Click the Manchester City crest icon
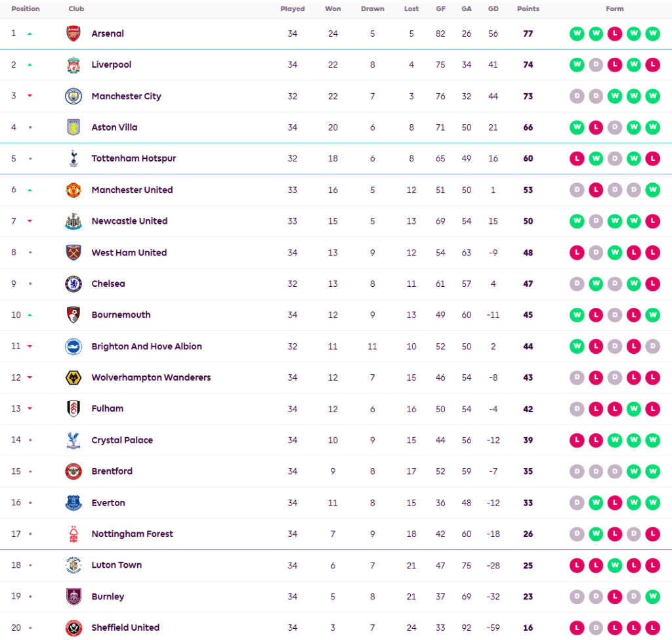 (73, 96)
